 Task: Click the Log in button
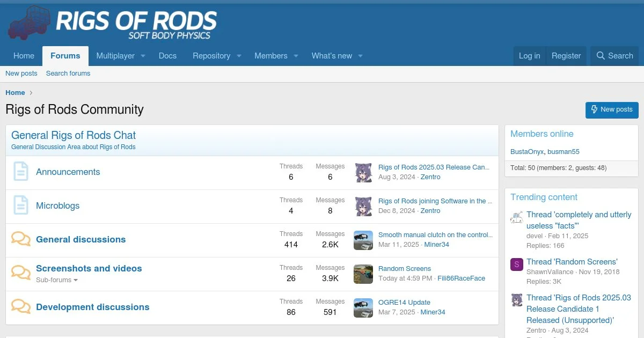(530, 56)
